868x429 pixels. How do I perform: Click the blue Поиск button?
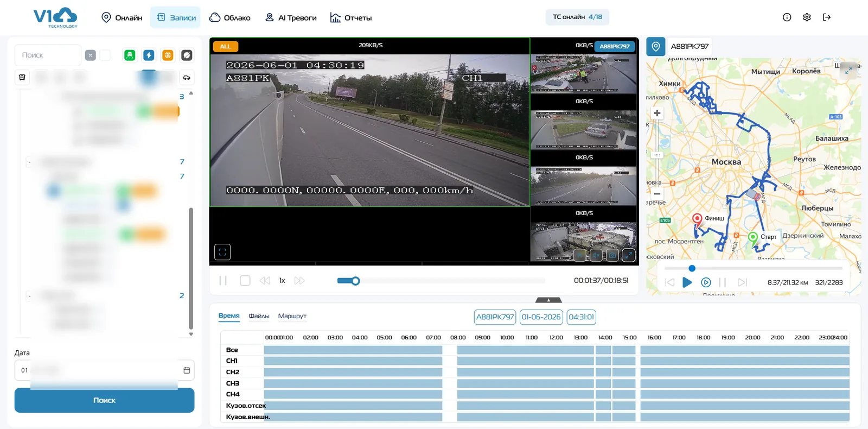104,400
